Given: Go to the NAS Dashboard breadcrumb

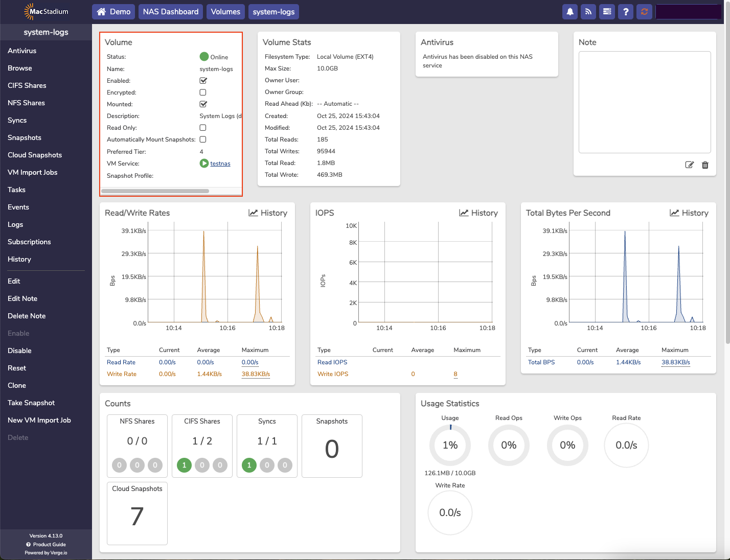Looking at the screenshot, I should click(x=170, y=11).
